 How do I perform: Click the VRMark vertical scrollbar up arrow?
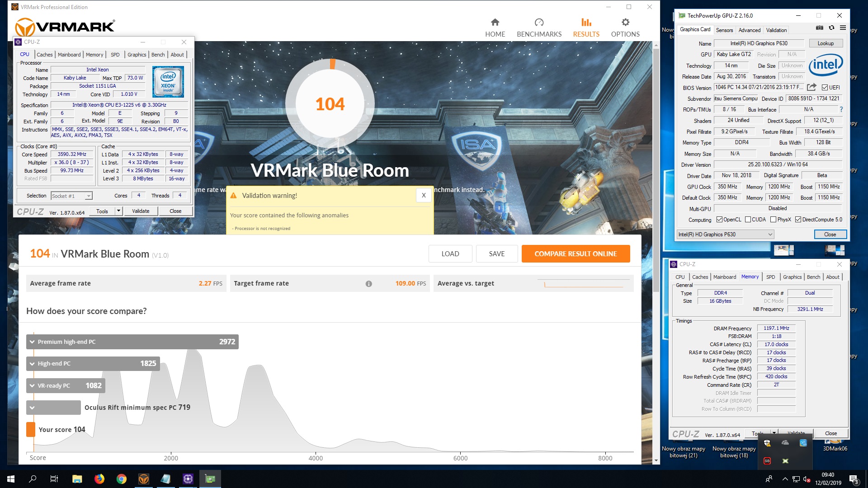tap(656, 45)
